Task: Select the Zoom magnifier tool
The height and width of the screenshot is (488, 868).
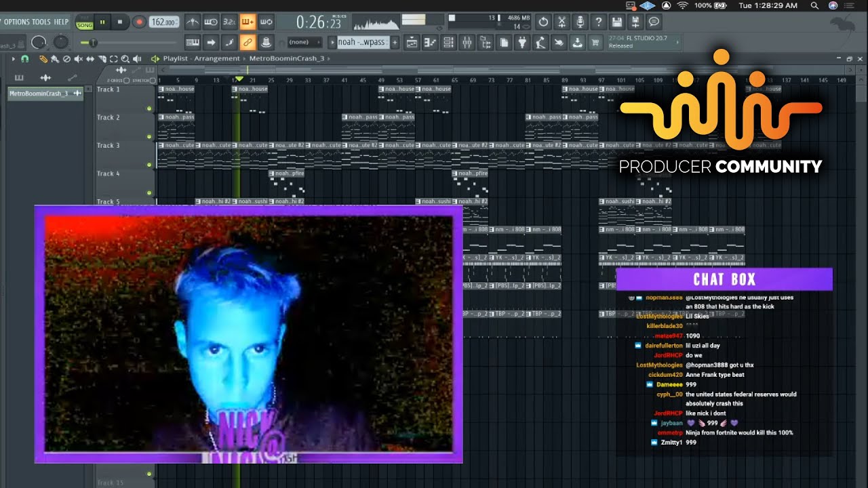Action: click(125, 59)
